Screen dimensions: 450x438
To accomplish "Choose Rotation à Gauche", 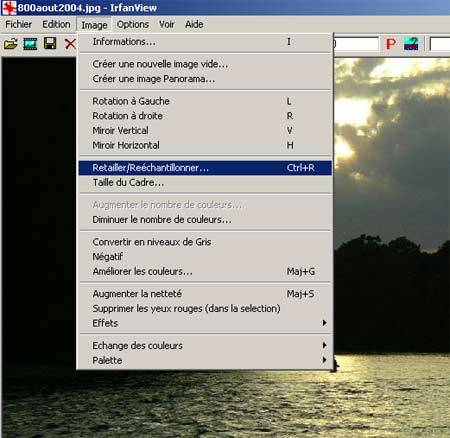I will [205, 101].
